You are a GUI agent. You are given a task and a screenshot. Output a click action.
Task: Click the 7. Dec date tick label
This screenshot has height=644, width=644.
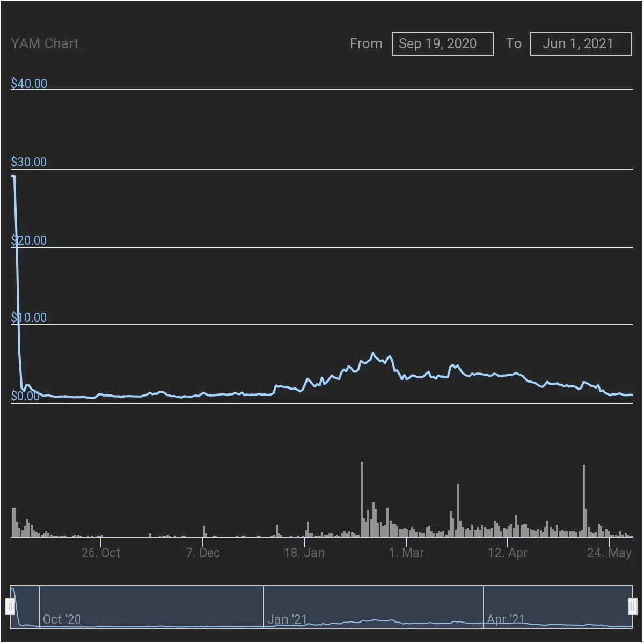[x=203, y=553]
